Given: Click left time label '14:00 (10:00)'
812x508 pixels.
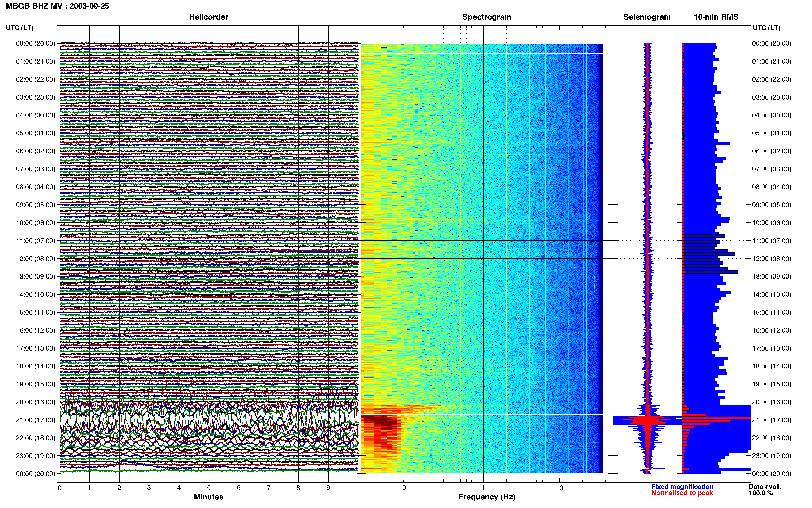Looking at the screenshot, I should point(36,295).
